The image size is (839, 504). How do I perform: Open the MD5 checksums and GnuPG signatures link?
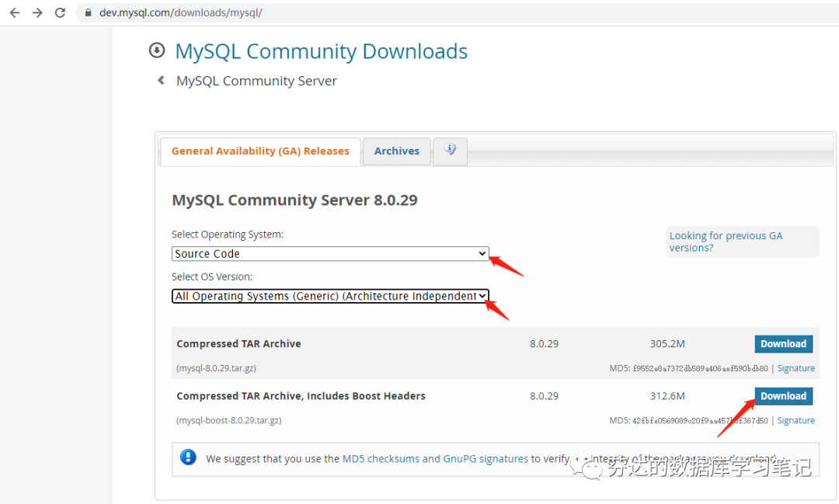click(435, 458)
